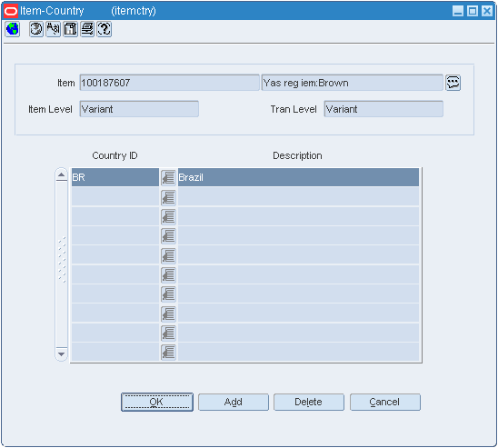Open the country list in the second row
498x448 pixels.
pyautogui.click(x=168, y=197)
